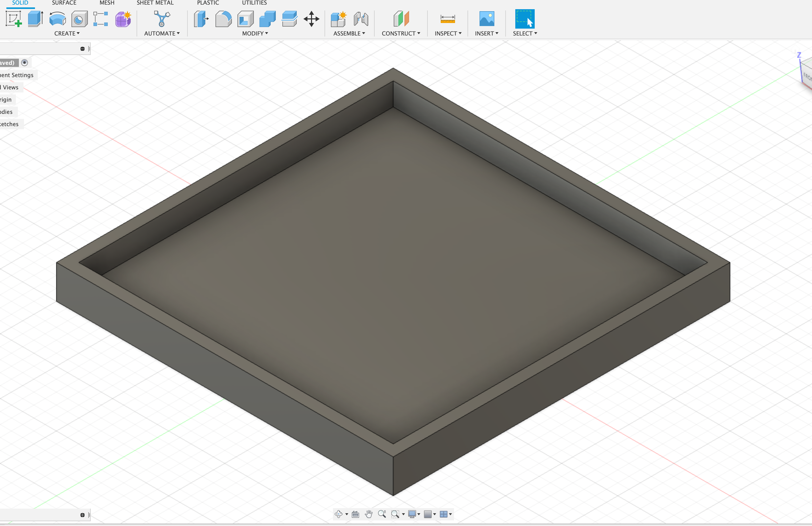
Task: Select the Fillet tool
Action: [x=223, y=19]
